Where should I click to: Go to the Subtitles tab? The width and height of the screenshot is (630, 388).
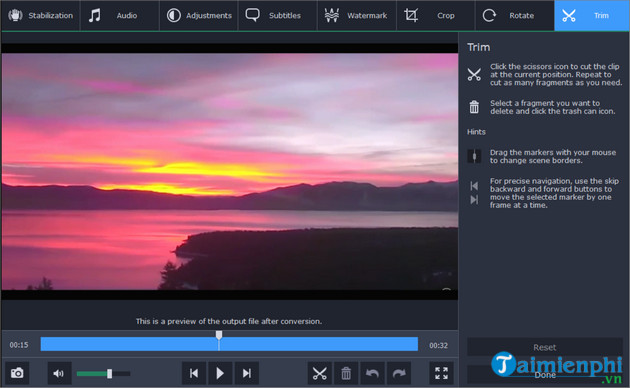(x=277, y=15)
